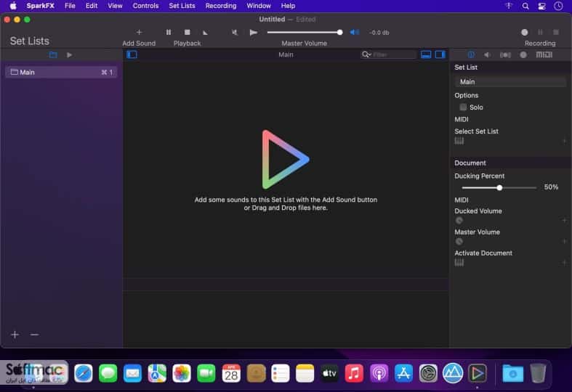Pause recording in the toolbar
572x392 pixels.
click(x=540, y=33)
